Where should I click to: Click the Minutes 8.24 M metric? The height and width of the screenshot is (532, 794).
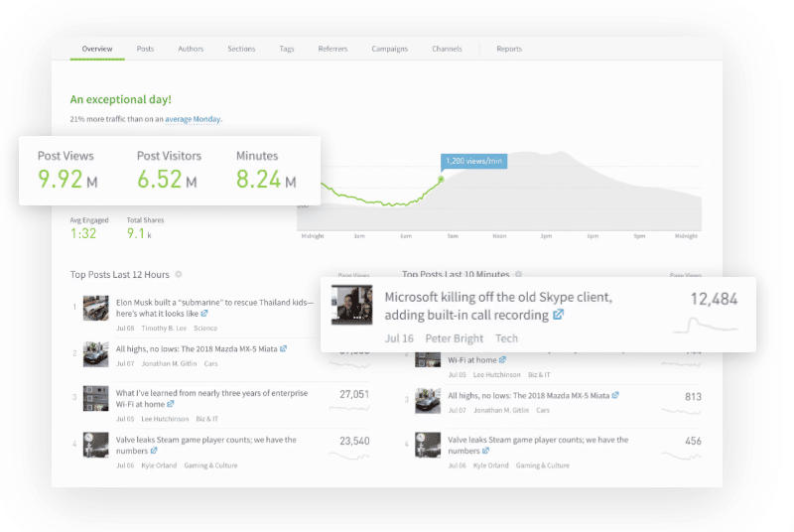(x=266, y=170)
